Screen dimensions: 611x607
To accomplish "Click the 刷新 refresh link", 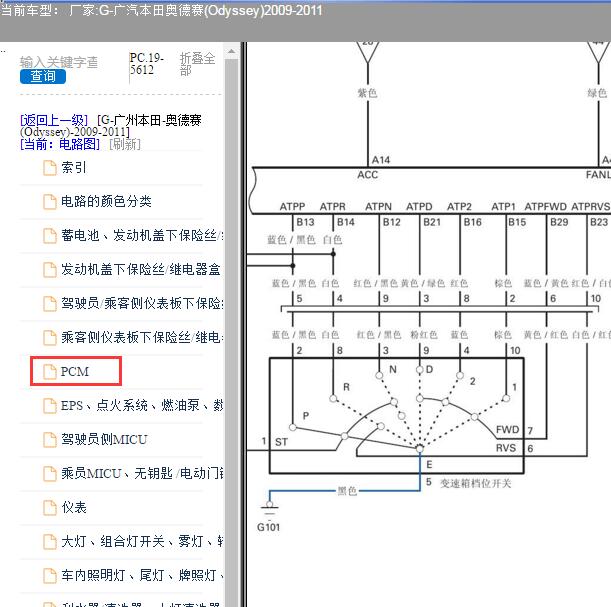I will tap(125, 144).
